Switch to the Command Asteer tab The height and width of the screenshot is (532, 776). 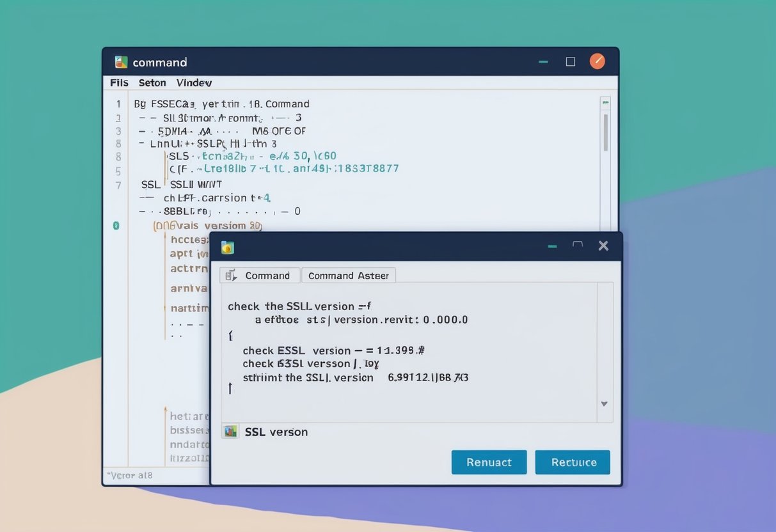[x=349, y=276]
